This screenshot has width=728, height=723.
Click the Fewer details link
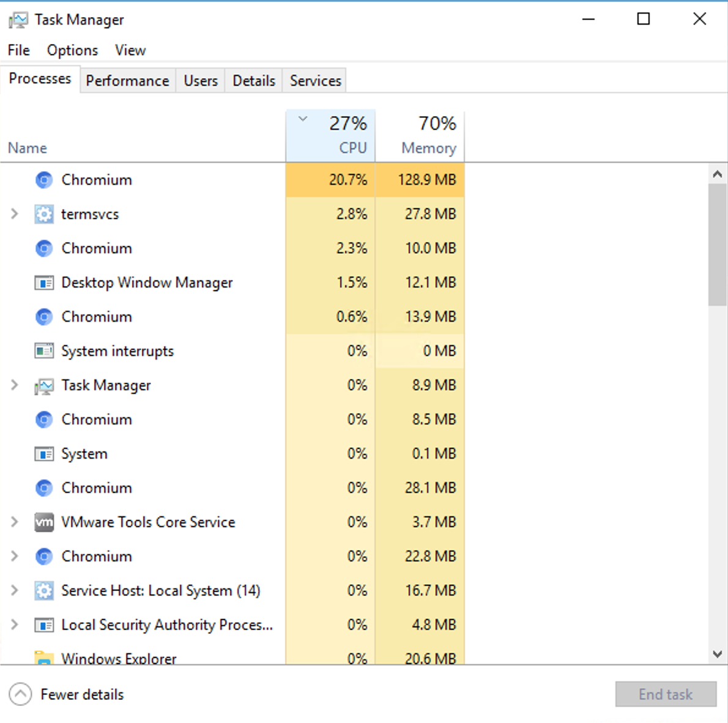tap(82, 695)
